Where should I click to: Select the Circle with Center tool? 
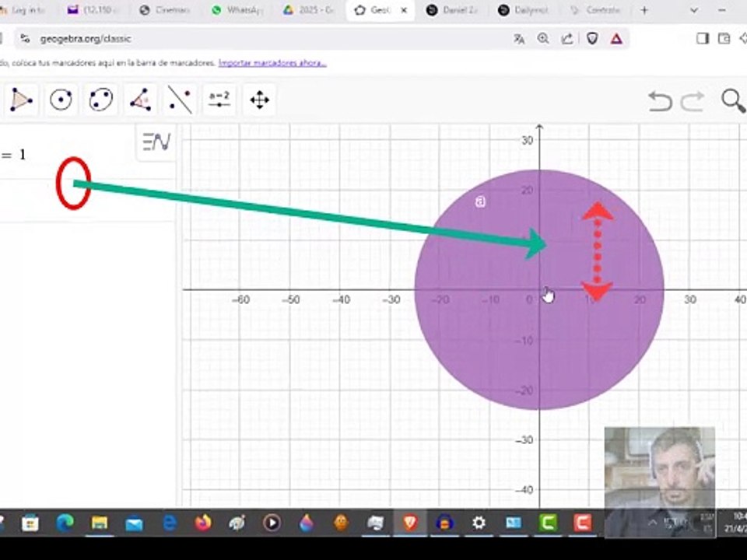[61, 100]
